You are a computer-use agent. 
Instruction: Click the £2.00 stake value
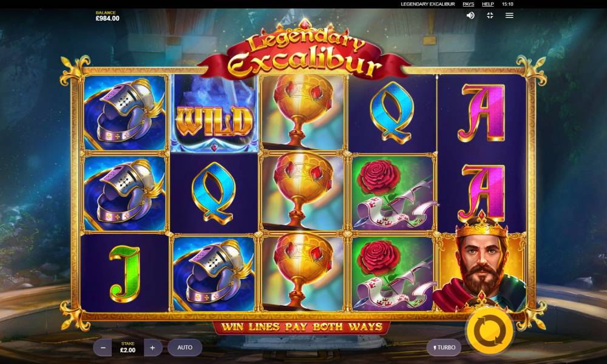point(127,350)
